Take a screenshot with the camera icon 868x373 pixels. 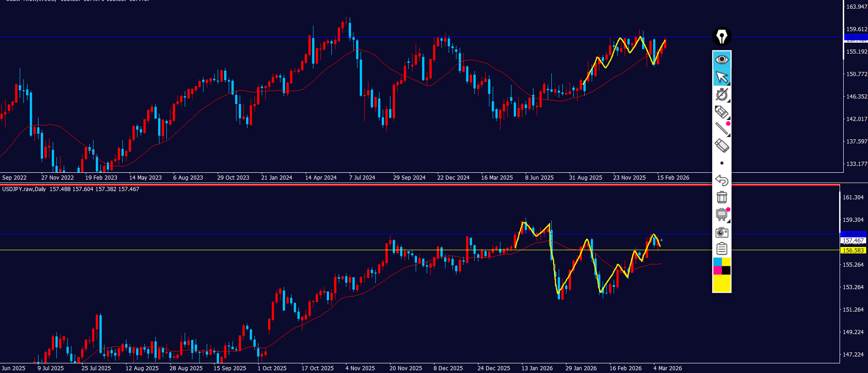[x=721, y=232]
